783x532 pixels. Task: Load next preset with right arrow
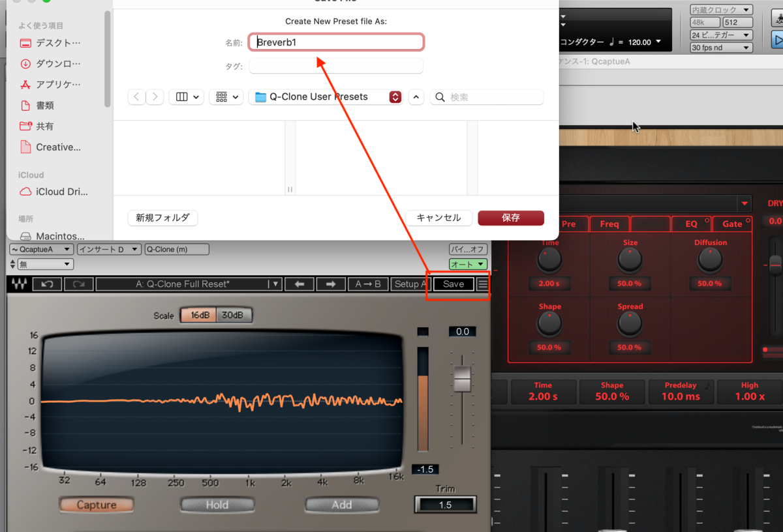(x=330, y=284)
